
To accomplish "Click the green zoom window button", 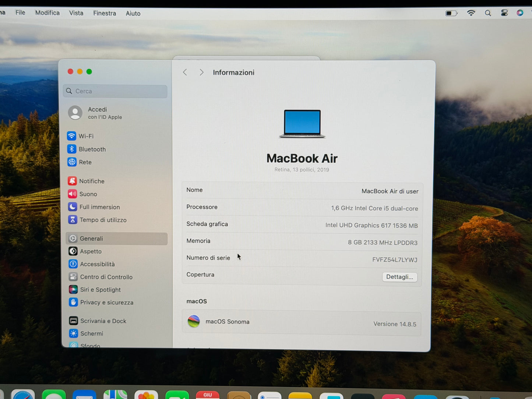I will point(89,71).
